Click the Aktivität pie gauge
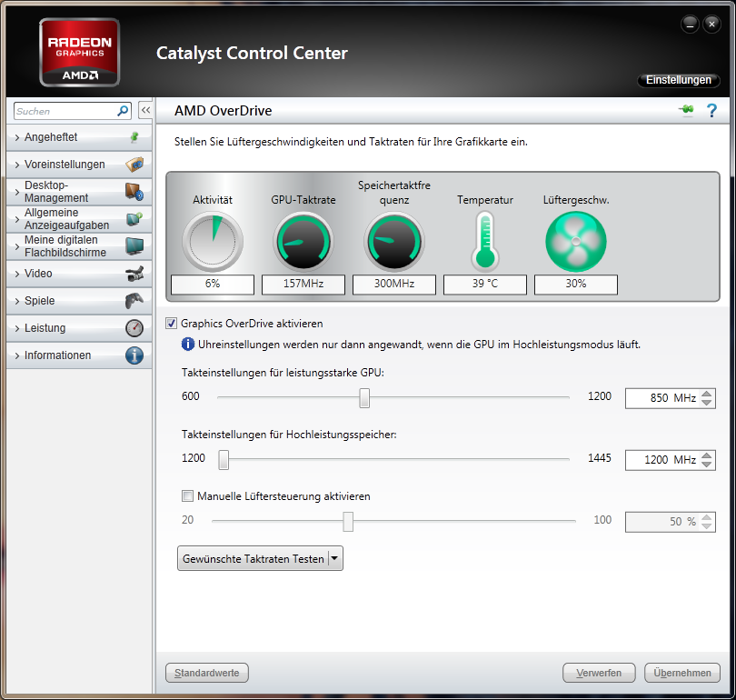Image resolution: width=736 pixels, height=700 pixels. 213,241
